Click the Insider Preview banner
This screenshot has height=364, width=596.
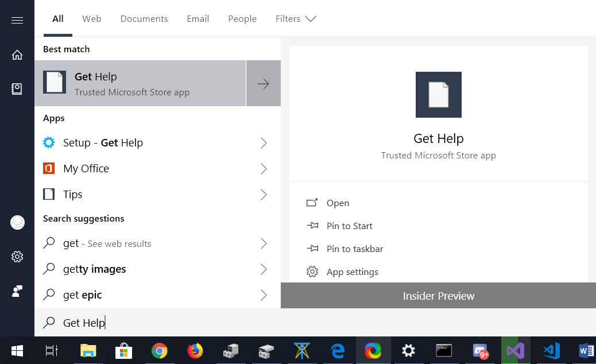pyautogui.click(x=438, y=296)
